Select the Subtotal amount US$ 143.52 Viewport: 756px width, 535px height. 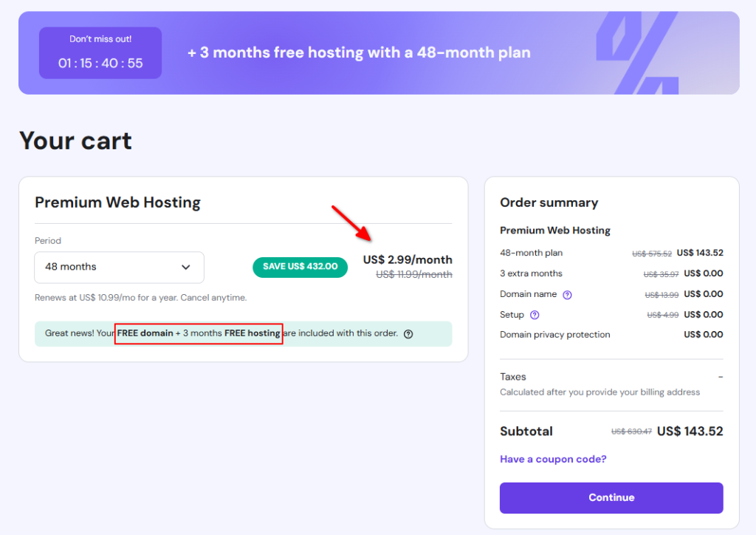(690, 431)
